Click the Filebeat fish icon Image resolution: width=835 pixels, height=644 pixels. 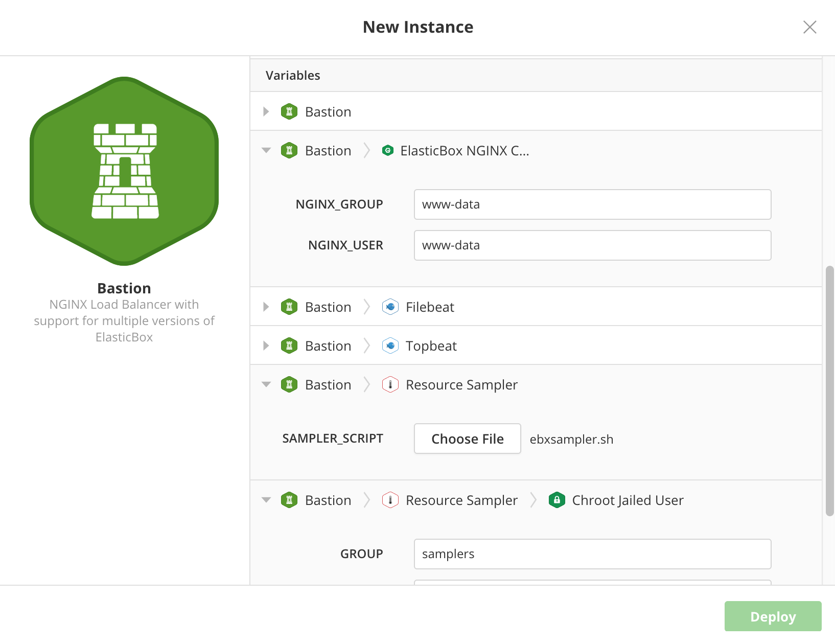pyautogui.click(x=390, y=307)
